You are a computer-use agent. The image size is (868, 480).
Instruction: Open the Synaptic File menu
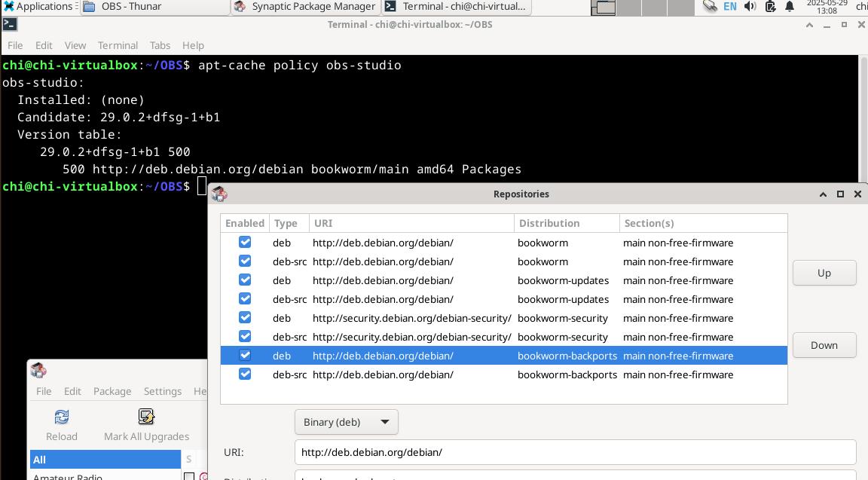point(44,391)
